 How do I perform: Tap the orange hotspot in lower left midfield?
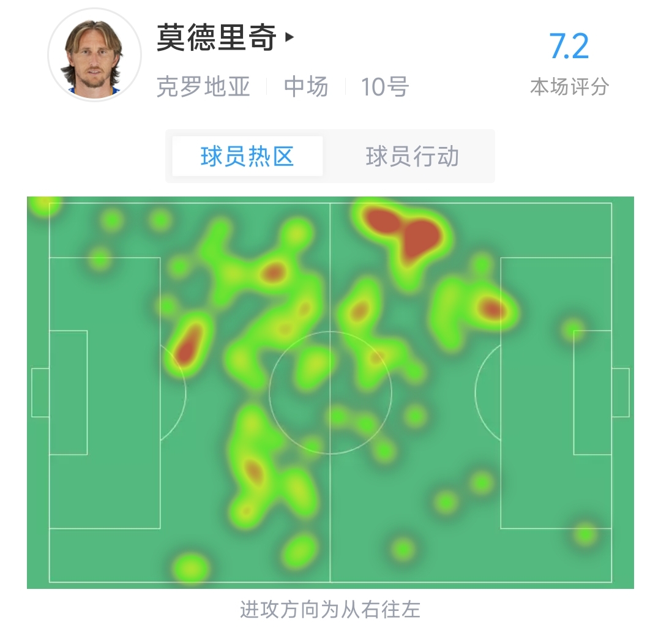pos(254,471)
